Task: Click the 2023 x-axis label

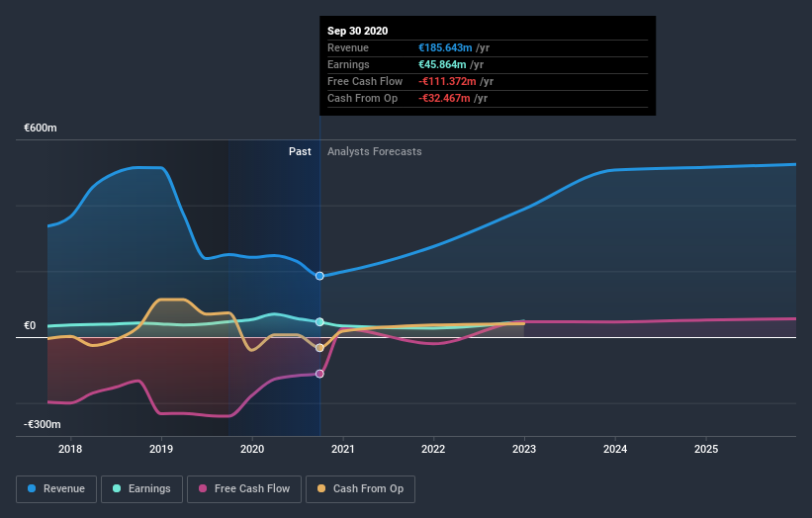Action: coord(524,449)
